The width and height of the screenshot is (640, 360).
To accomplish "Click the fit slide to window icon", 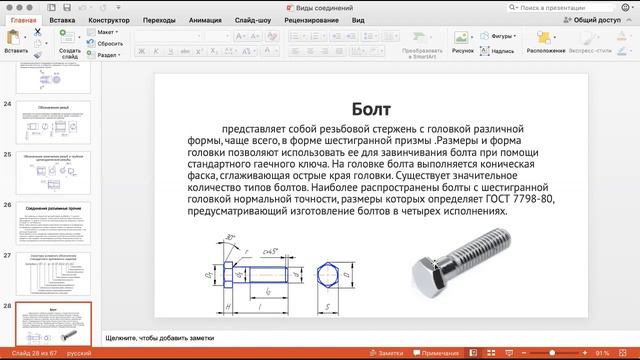I will pos(622,353).
